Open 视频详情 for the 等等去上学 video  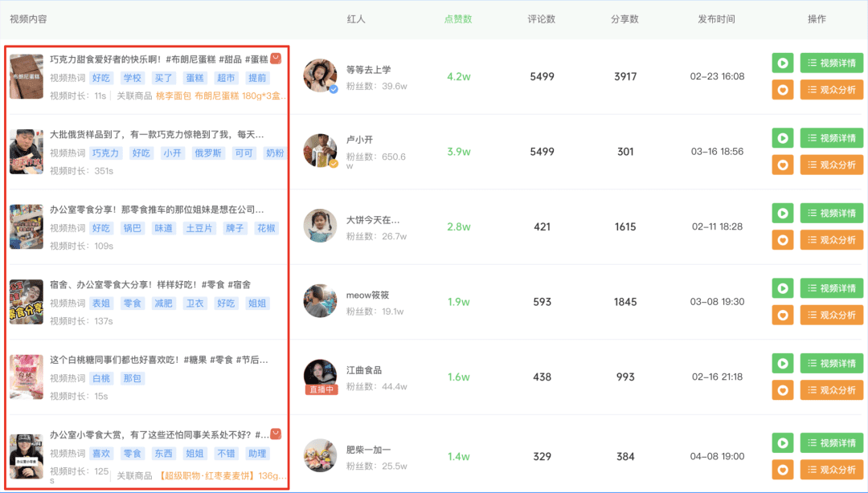click(x=831, y=63)
